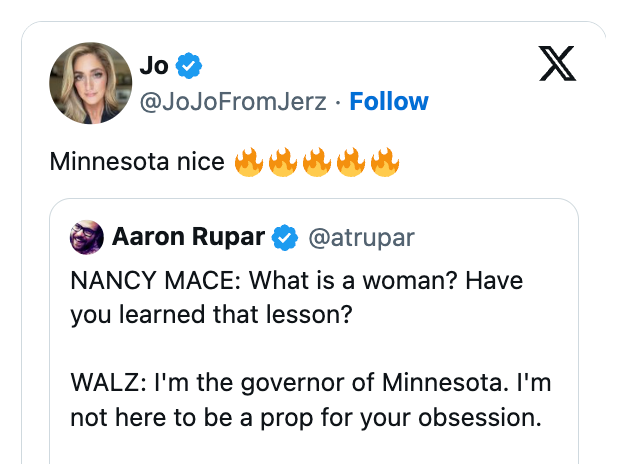This screenshot has width=628, height=464.
Task: Click the fourth fire emoji
Action: tap(351, 161)
